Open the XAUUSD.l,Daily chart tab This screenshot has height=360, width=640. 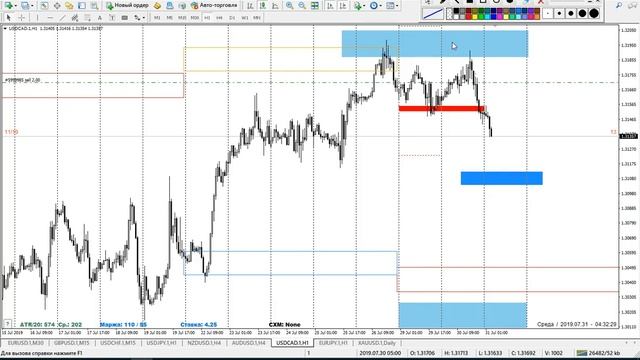[377, 343]
